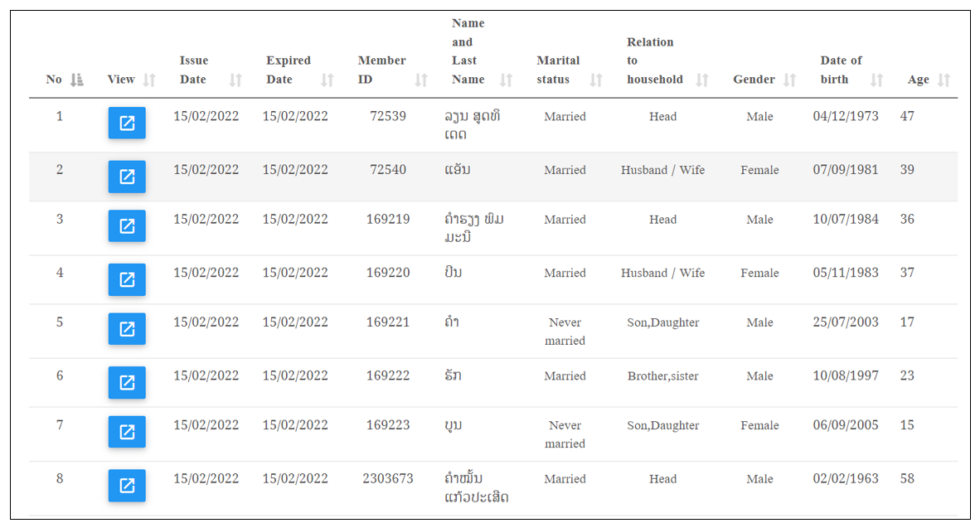
Task: Sort by Age column arrows
Action: [944, 80]
